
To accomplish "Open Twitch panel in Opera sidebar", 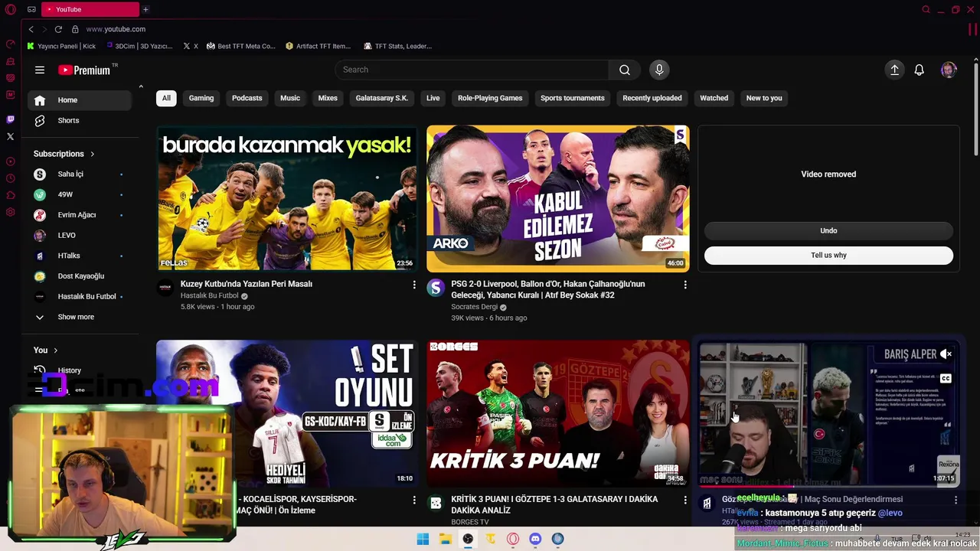I will (11, 119).
